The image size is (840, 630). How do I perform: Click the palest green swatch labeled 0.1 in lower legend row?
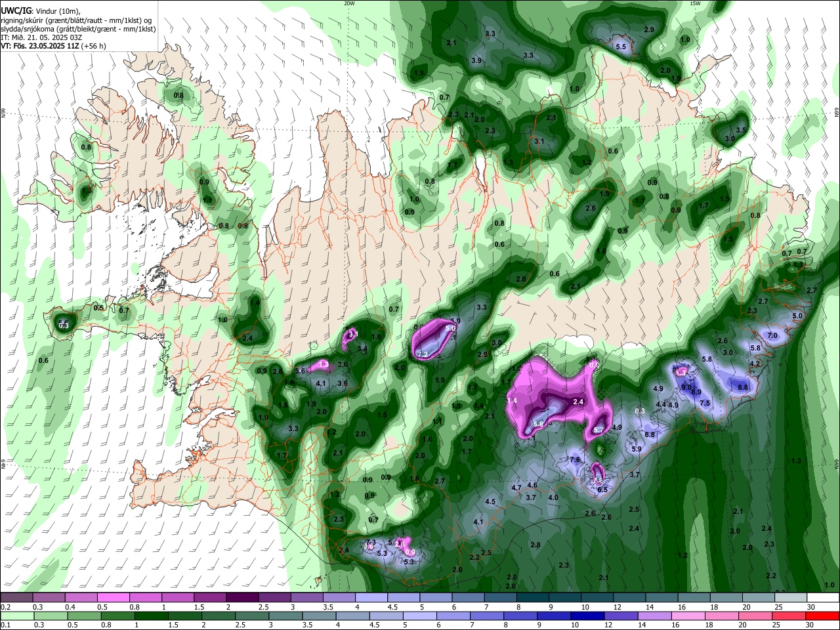coord(16,616)
